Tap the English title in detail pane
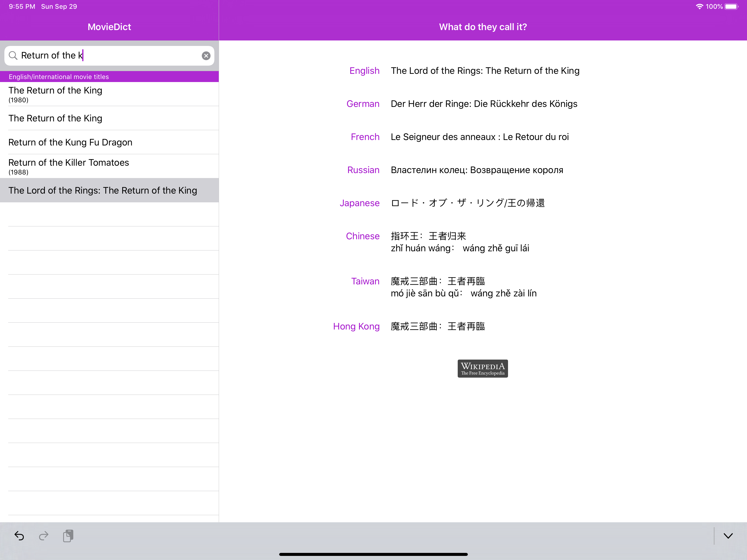 tap(485, 71)
